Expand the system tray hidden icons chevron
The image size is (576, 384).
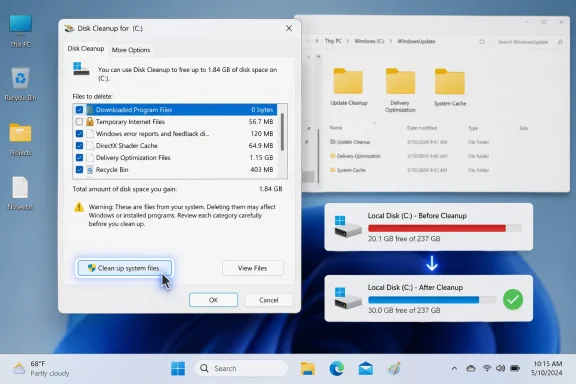454,368
